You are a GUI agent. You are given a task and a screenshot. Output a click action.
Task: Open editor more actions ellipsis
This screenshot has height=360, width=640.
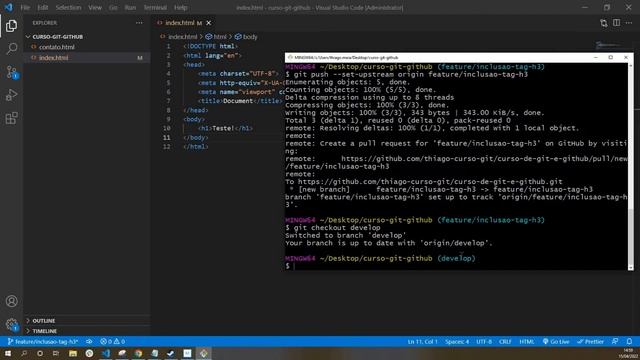[629, 23]
